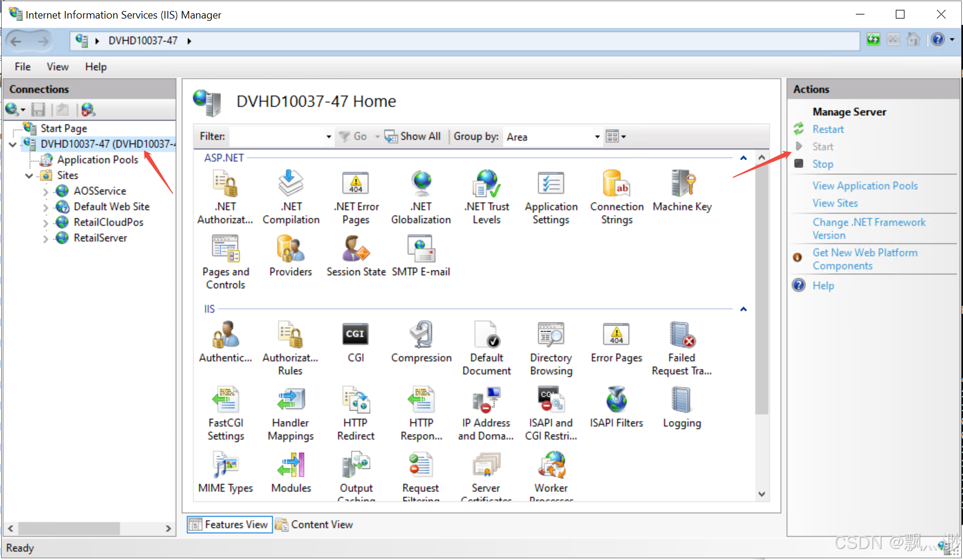The height and width of the screenshot is (560, 963).
Task: Click Restart in Manage Server actions
Action: coord(828,130)
